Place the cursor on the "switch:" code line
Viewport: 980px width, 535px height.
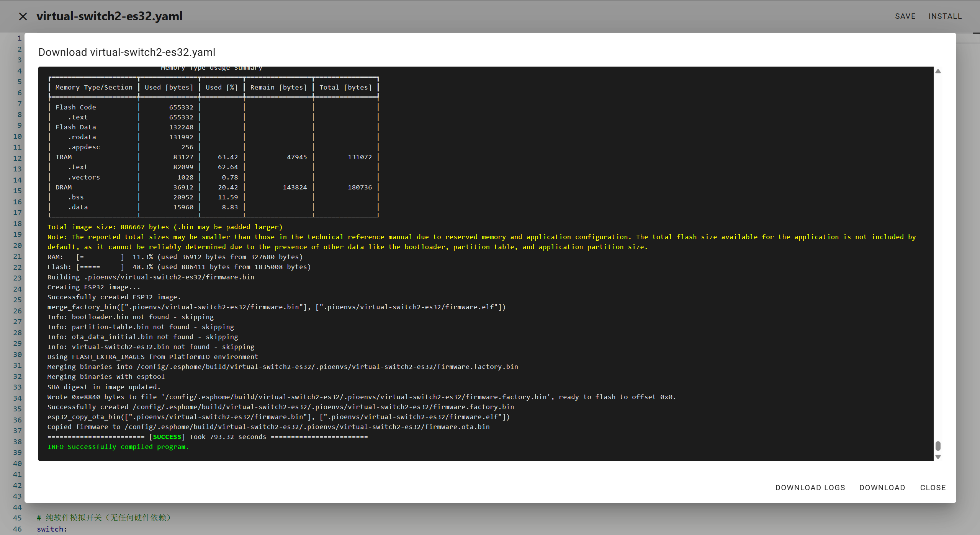[52, 529]
